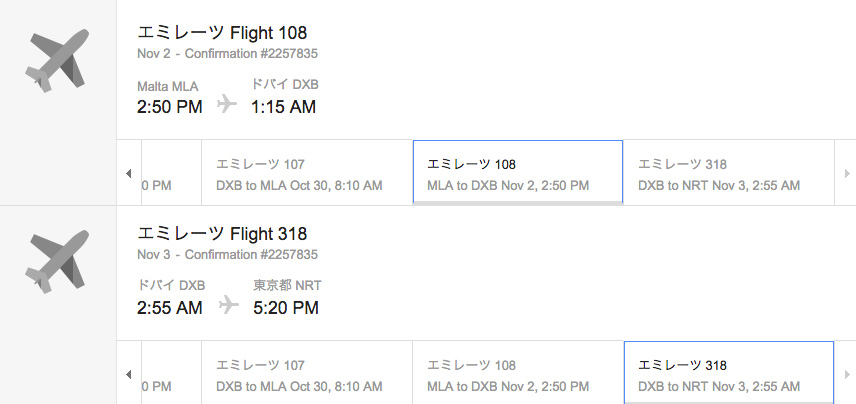
Task: Select highlighted エミレーツ 108 tab in the top card
Action: pyautogui.click(x=517, y=174)
